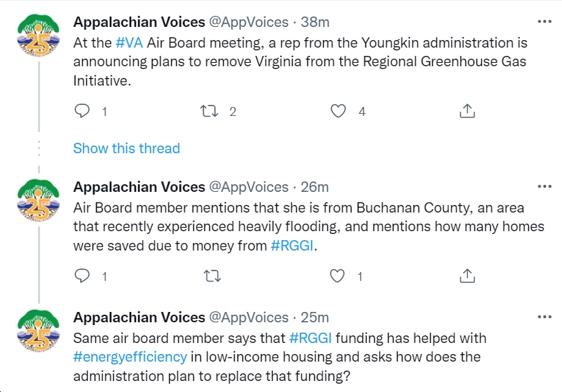Open #RGGI hashtag in the 26m tweet
Viewport: 562px width, 392px height.
pos(292,246)
